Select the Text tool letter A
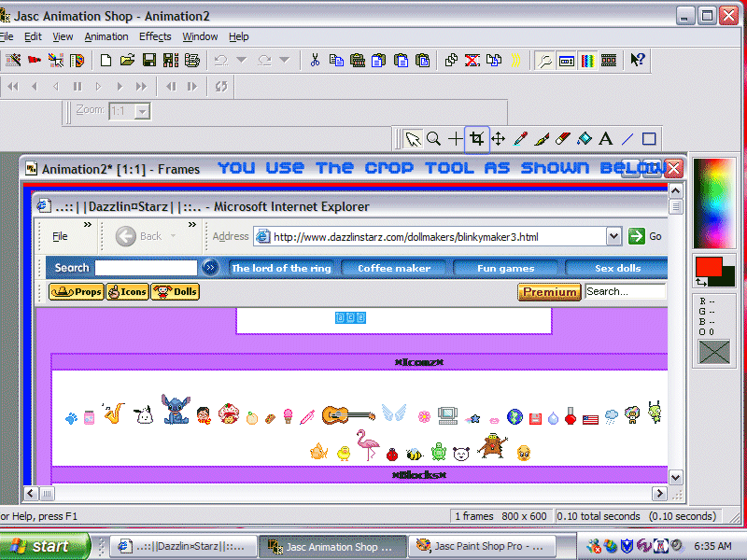This screenshot has height=560, width=747. pyautogui.click(x=606, y=139)
